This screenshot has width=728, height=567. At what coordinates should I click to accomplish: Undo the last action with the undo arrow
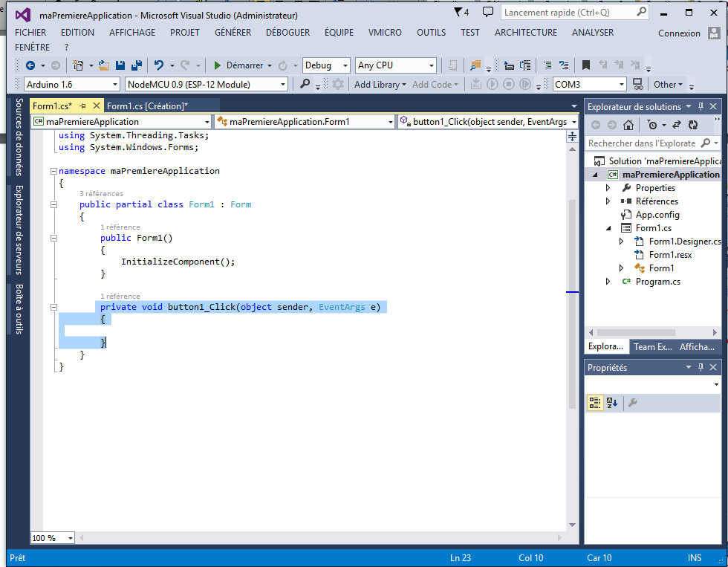click(159, 65)
